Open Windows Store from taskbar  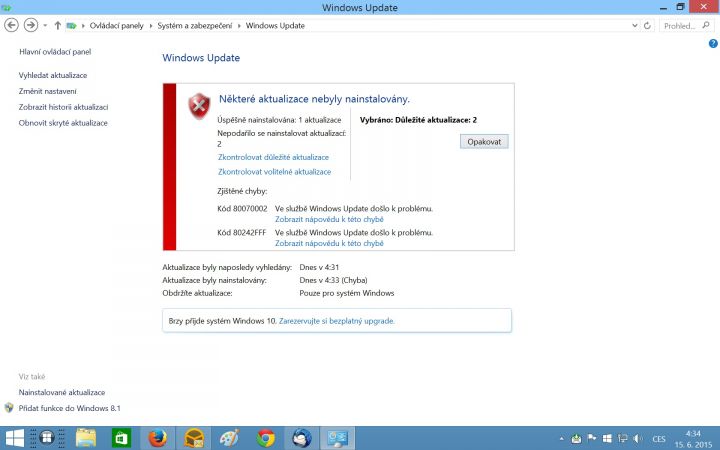click(x=122, y=438)
